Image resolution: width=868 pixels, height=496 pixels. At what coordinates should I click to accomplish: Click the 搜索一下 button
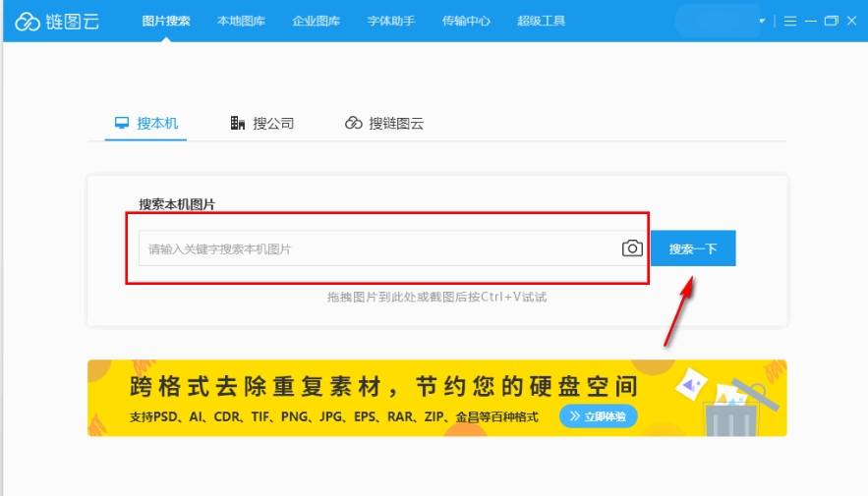click(x=693, y=248)
